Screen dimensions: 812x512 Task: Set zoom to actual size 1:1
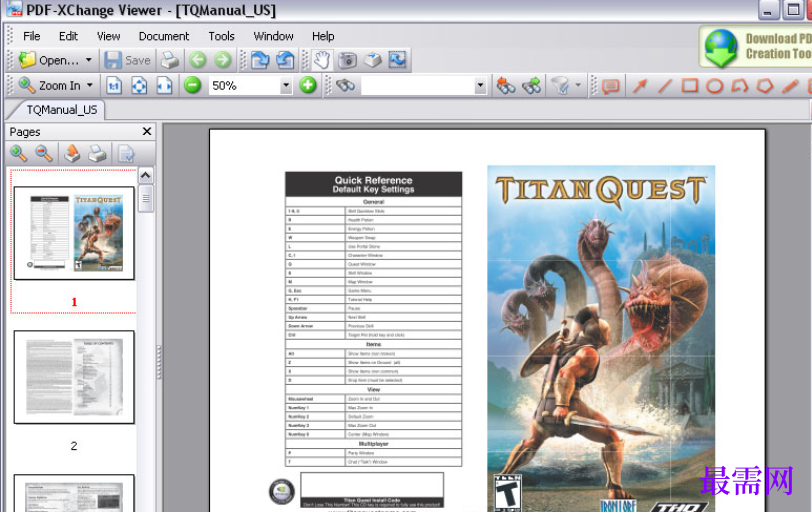click(114, 85)
